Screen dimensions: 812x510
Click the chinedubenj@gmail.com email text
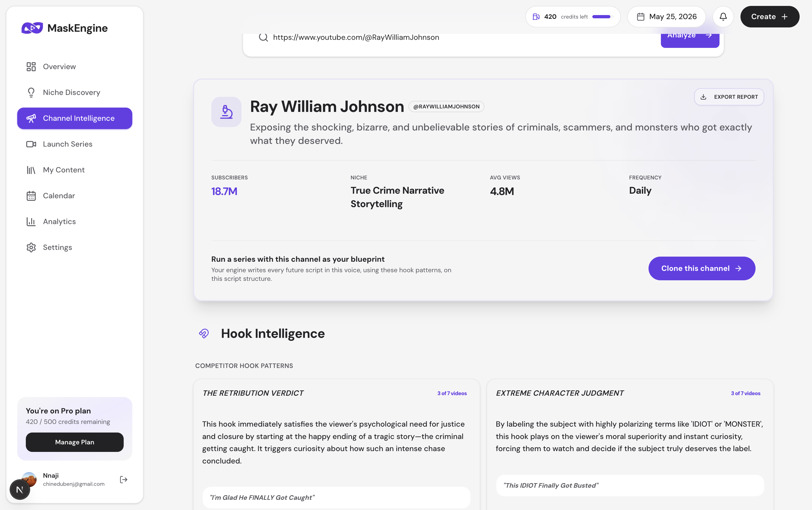(74, 484)
